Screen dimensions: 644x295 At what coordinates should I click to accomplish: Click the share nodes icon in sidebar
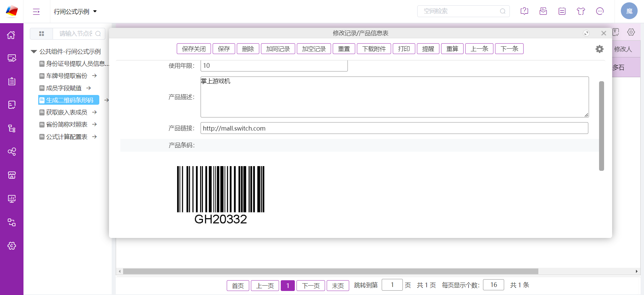(x=11, y=152)
